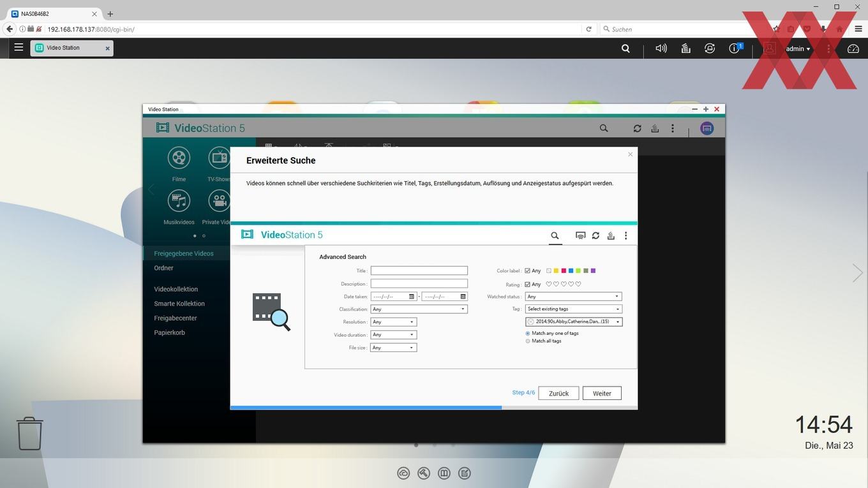Open Freigabecenter in the sidebar
The image size is (868, 488).
pos(176,318)
